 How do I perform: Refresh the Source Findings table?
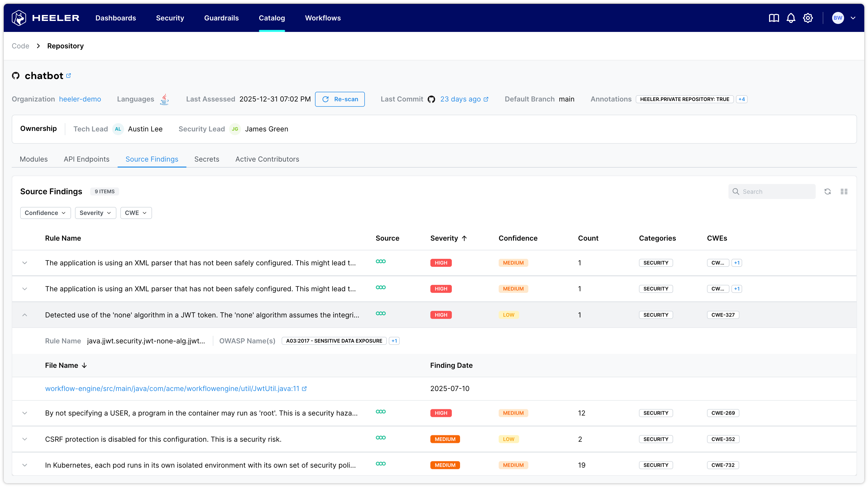[827, 192]
